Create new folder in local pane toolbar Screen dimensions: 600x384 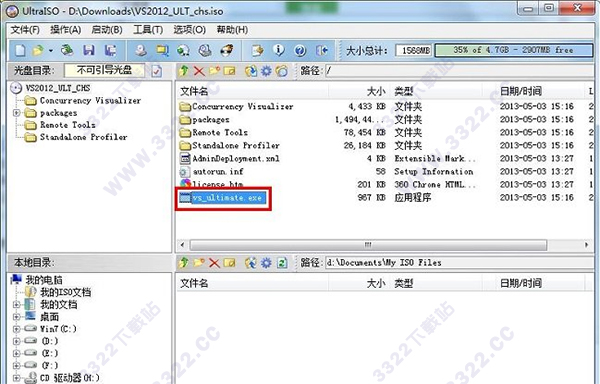click(199, 263)
